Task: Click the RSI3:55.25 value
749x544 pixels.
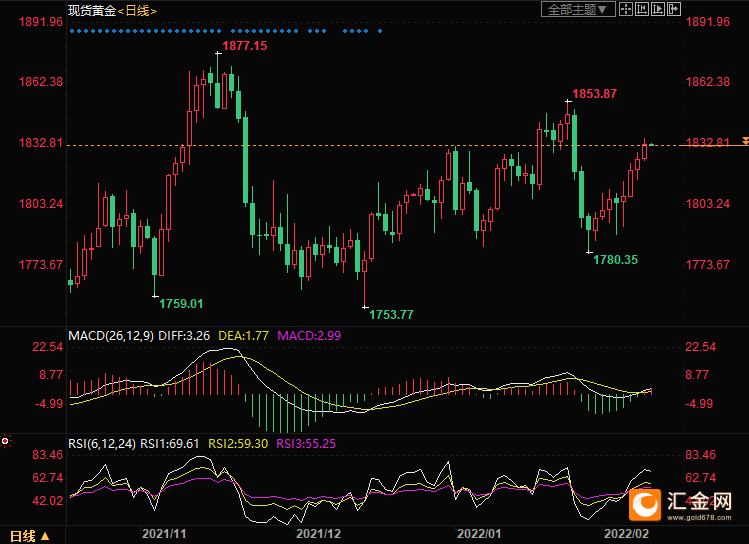Action: coord(306,444)
